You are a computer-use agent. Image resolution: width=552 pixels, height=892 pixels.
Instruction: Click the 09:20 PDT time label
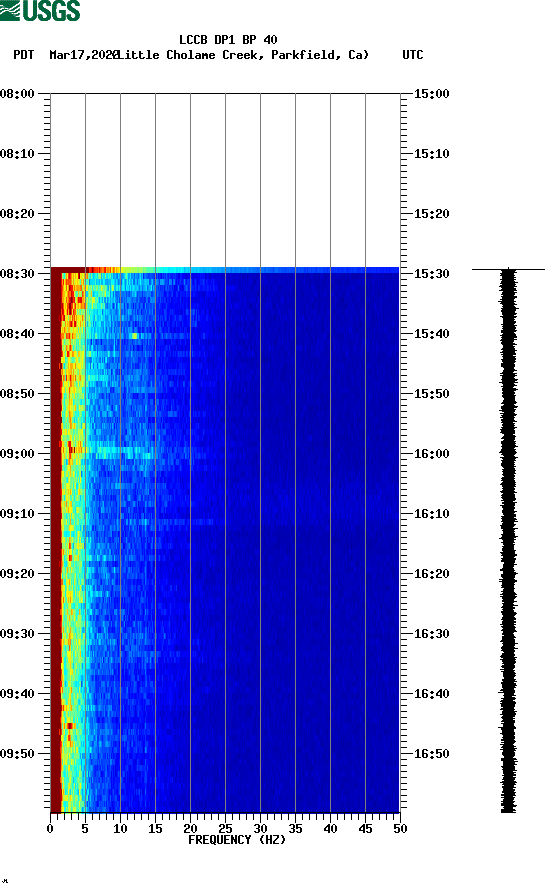[18, 574]
